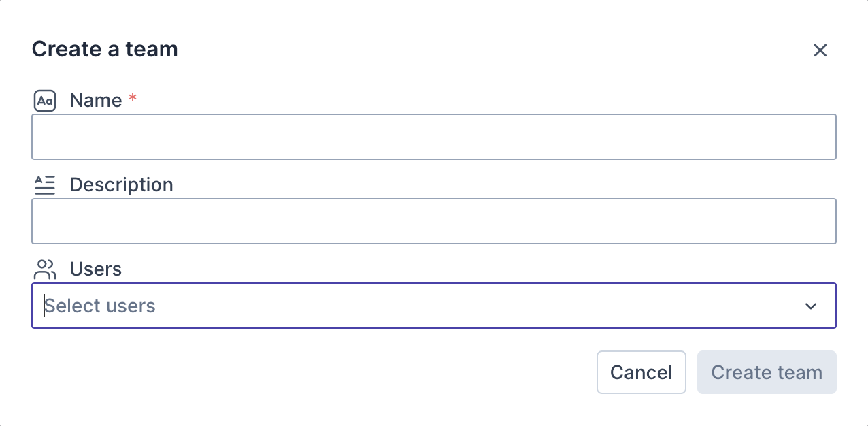Click the 'Select users' placeholder text
Viewport: 868px width, 426px height.
[101, 306]
